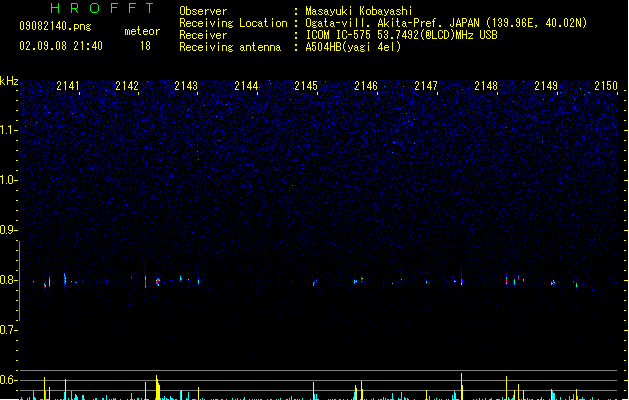
Task: Select the file name 09082140.png
Action: pyautogui.click(x=55, y=26)
